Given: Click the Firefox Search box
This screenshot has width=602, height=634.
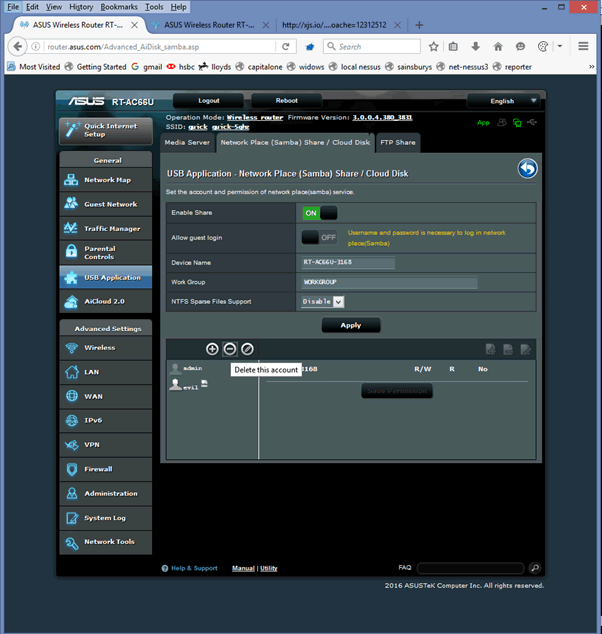Looking at the screenshot, I should tap(372, 46).
